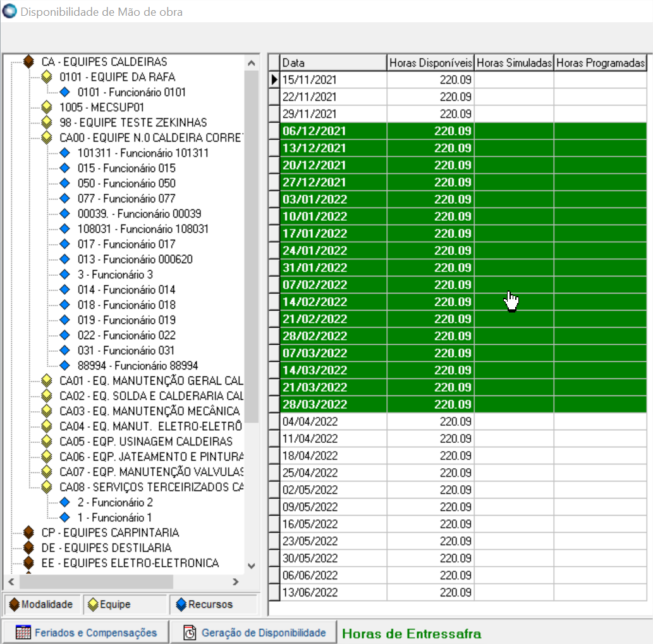Screen dimensions: 653x644
Task: Click yellow diamond icon of CA05 - EQP. USINAGEM CALDEIRAS
Action: tap(47, 442)
